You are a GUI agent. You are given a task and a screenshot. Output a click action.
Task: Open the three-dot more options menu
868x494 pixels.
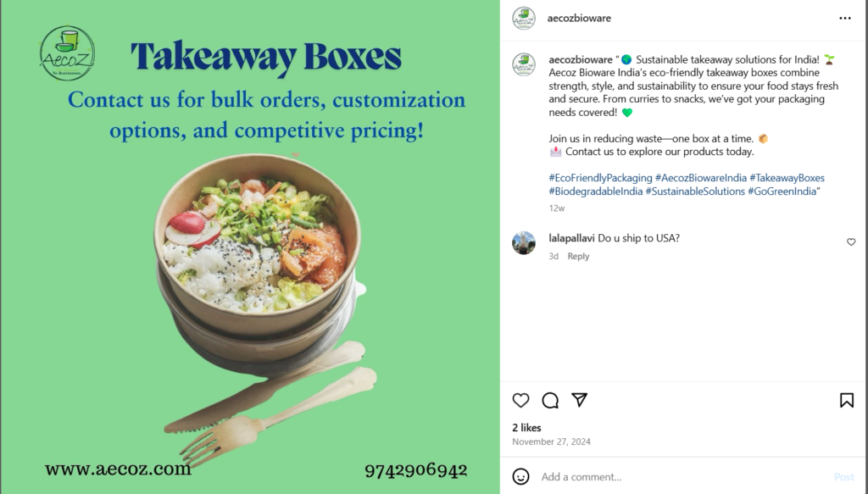(x=845, y=19)
